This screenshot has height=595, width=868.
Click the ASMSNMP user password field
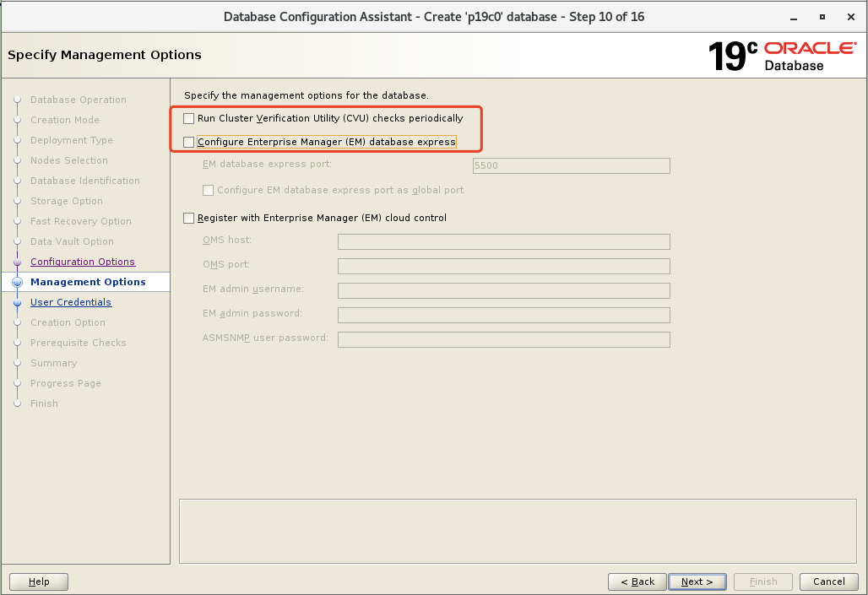click(504, 339)
